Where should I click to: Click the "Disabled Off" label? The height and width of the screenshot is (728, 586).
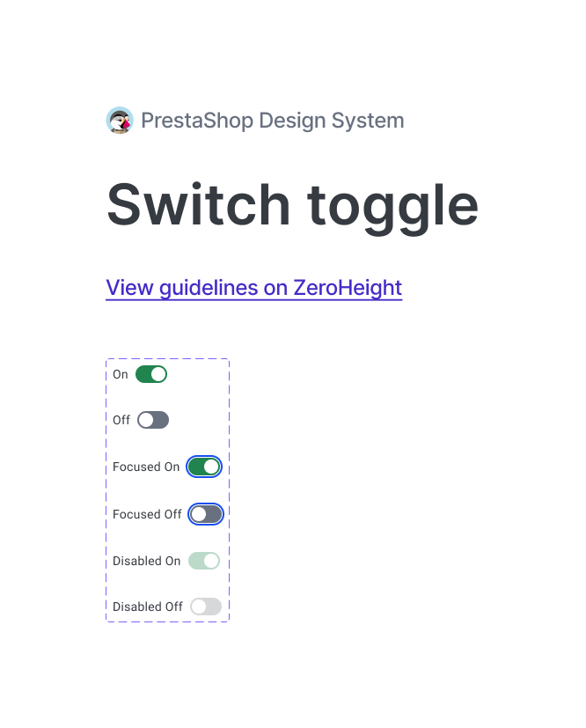click(148, 607)
